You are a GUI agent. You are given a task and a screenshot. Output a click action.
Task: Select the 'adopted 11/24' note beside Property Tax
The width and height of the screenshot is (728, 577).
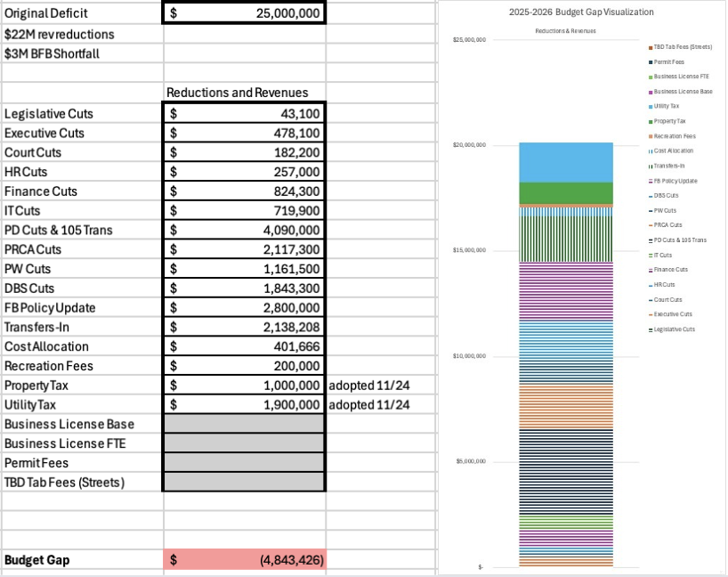[x=369, y=386]
